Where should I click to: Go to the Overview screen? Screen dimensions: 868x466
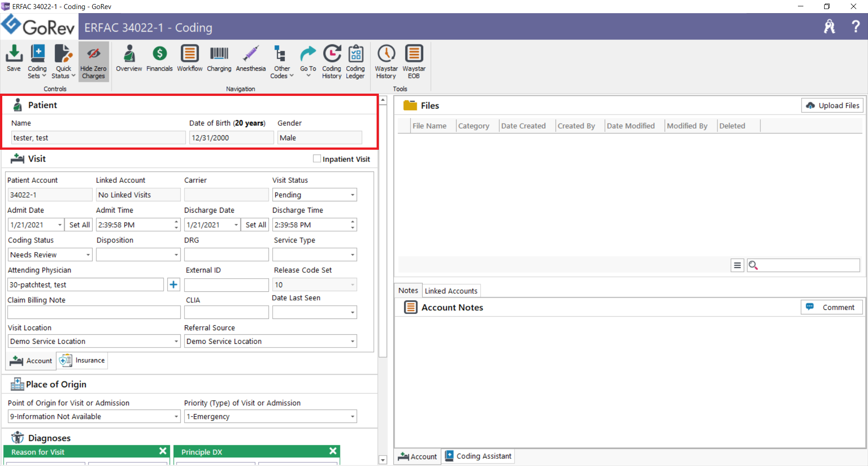point(129,58)
